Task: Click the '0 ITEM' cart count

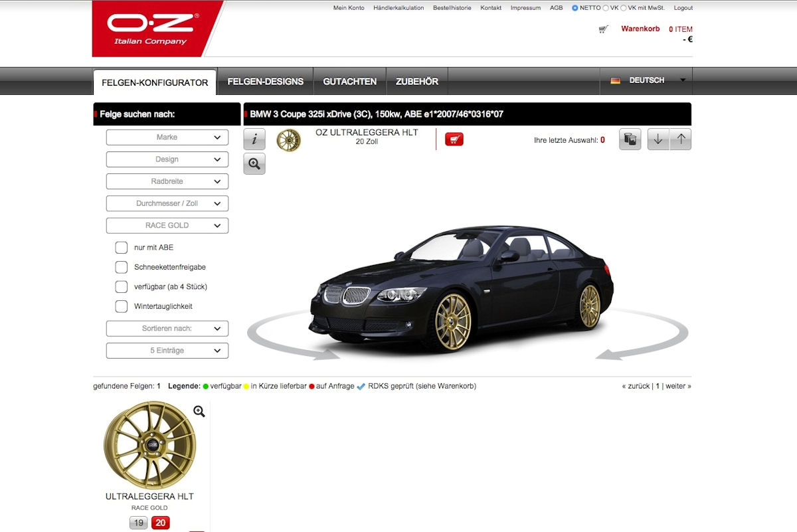Action: (681, 29)
